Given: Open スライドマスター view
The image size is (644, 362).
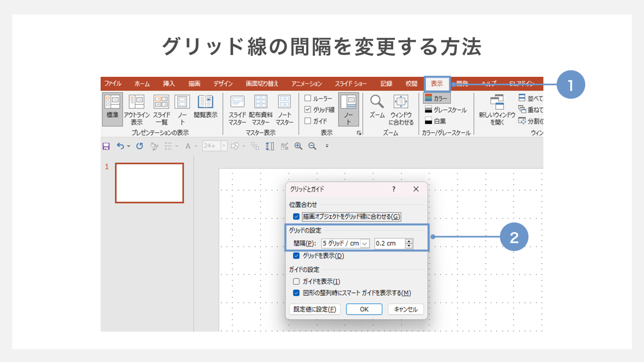Looking at the screenshot, I should click(237, 109).
